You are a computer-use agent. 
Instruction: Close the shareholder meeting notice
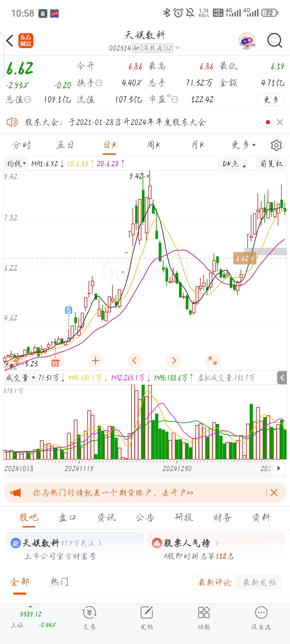coord(280,122)
